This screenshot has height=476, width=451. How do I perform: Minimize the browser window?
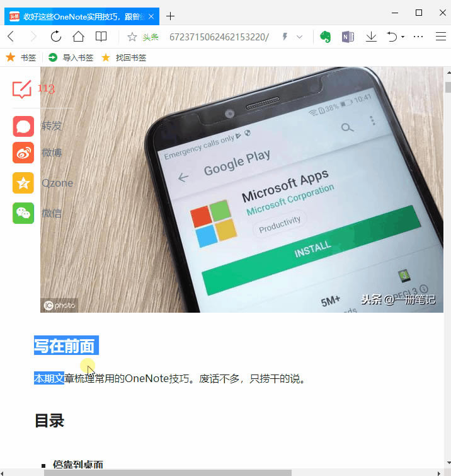tap(395, 13)
